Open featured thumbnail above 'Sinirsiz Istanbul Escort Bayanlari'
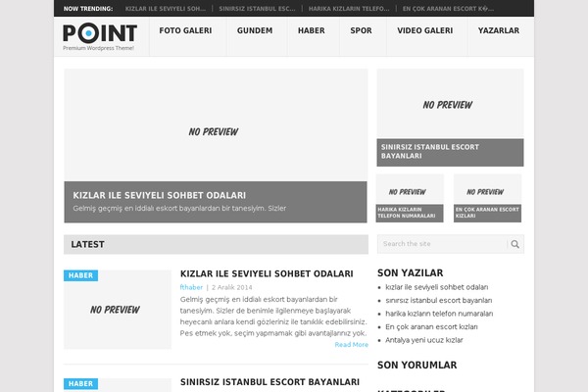The image size is (588, 392). tap(450, 104)
